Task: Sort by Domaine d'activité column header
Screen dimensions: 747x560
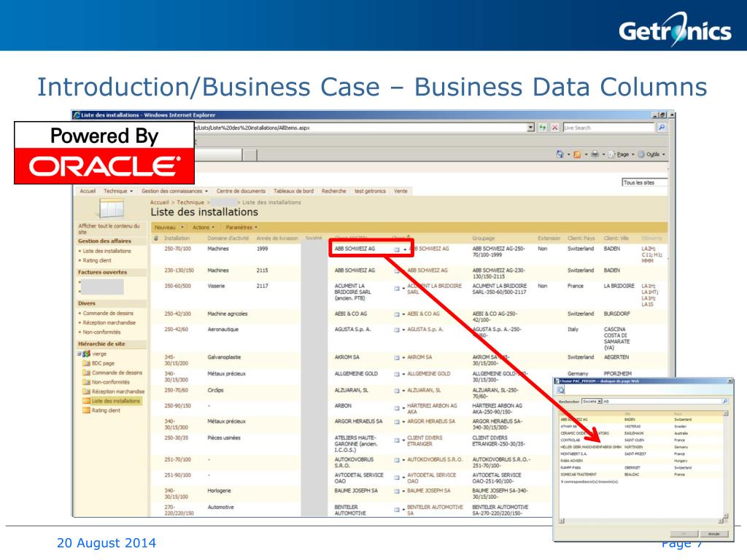Action: [x=228, y=238]
